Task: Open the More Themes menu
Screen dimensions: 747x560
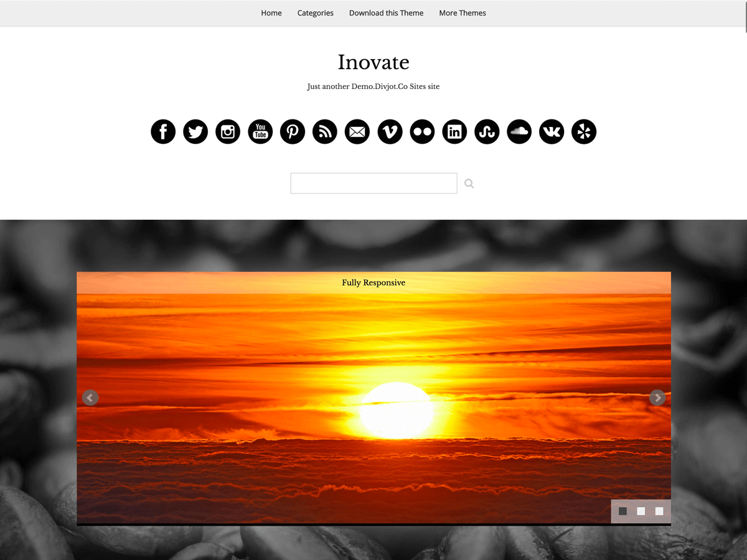Action: pos(463,12)
